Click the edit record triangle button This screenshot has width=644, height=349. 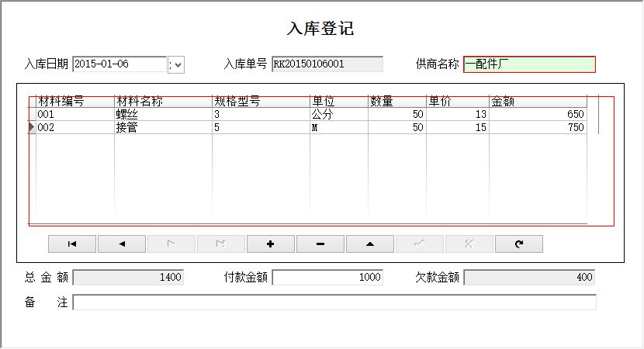point(369,244)
